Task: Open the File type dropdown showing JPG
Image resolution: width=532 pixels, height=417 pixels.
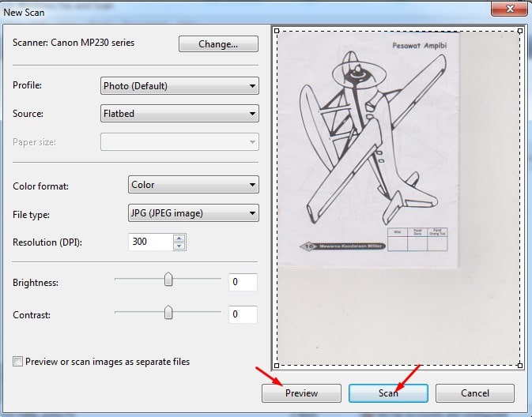Action: click(x=194, y=213)
